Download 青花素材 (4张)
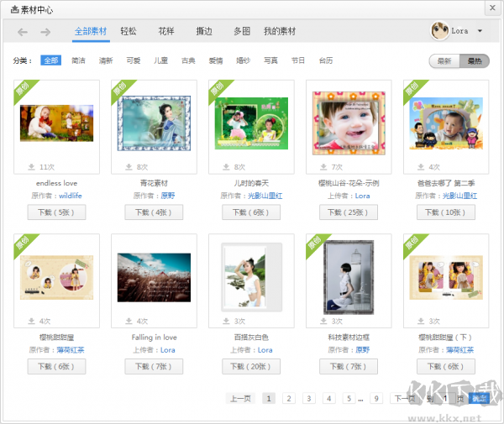Viewport: 504px width, 424px height. pos(154,212)
